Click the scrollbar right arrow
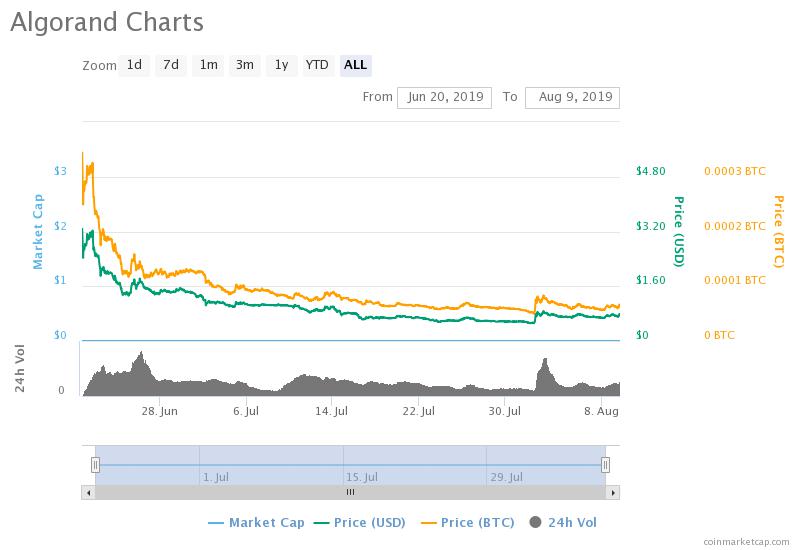800x550 pixels. click(x=613, y=492)
